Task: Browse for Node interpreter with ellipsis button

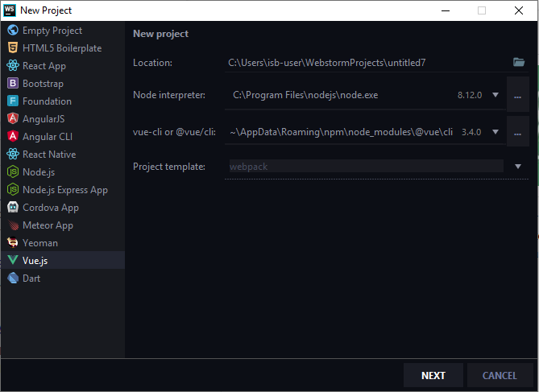Action: (x=518, y=94)
